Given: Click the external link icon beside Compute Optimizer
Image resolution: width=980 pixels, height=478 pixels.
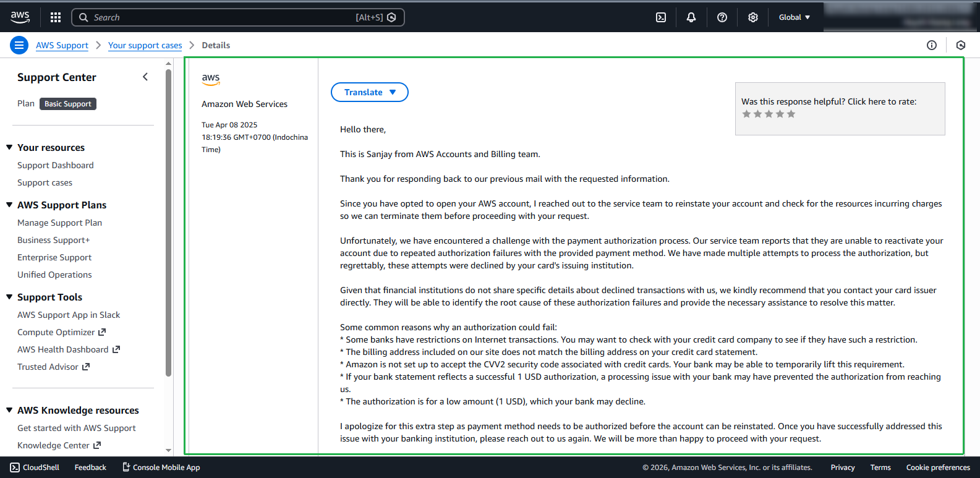Looking at the screenshot, I should point(102,332).
